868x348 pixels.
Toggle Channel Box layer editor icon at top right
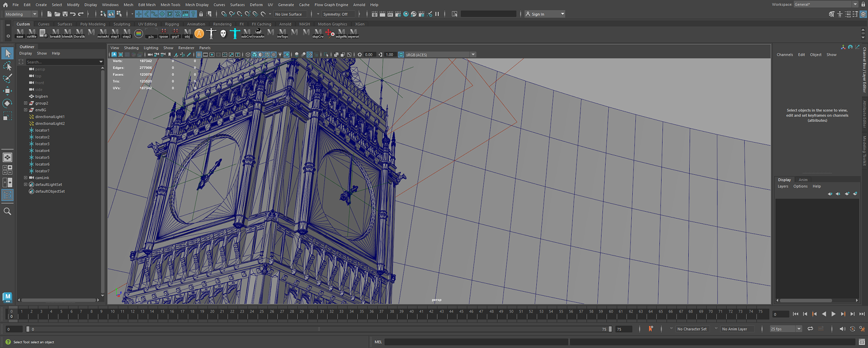click(863, 14)
